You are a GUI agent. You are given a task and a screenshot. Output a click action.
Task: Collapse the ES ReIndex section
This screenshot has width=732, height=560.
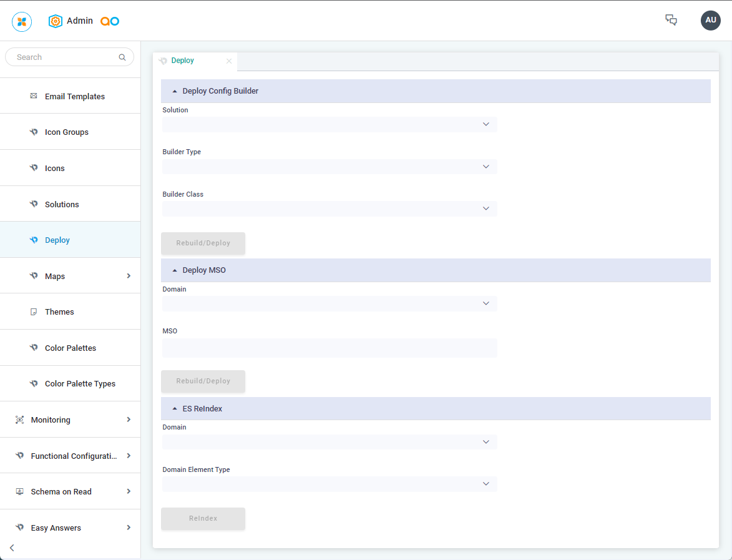[175, 409]
